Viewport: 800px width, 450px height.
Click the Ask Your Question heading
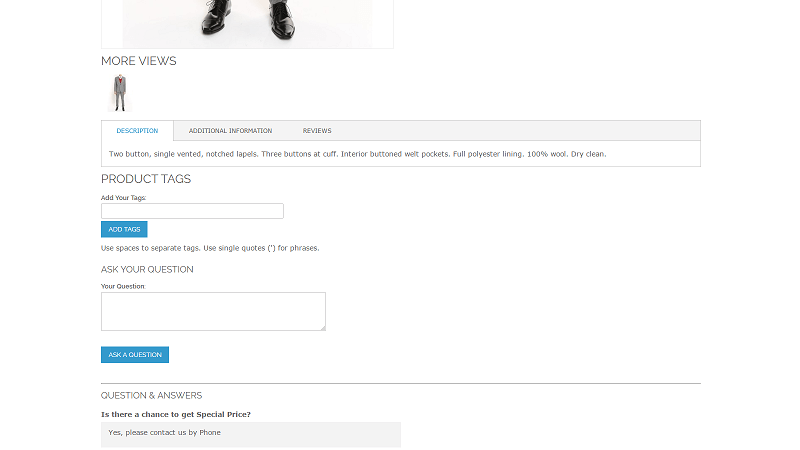click(x=147, y=269)
